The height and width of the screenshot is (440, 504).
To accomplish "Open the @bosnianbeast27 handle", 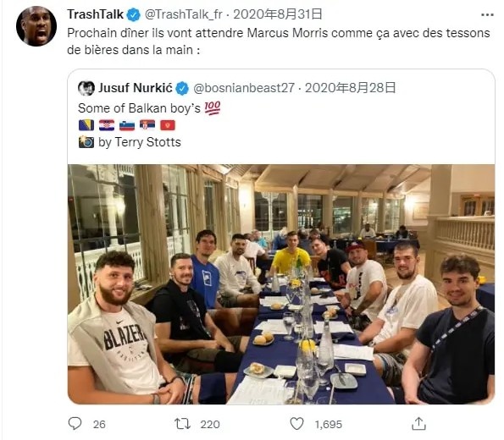I will click(244, 88).
